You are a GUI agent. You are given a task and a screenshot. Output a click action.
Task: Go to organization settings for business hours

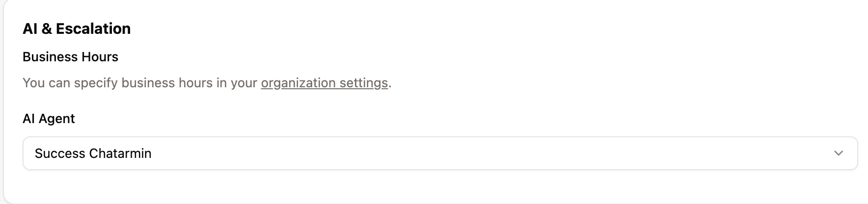[x=324, y=83]
